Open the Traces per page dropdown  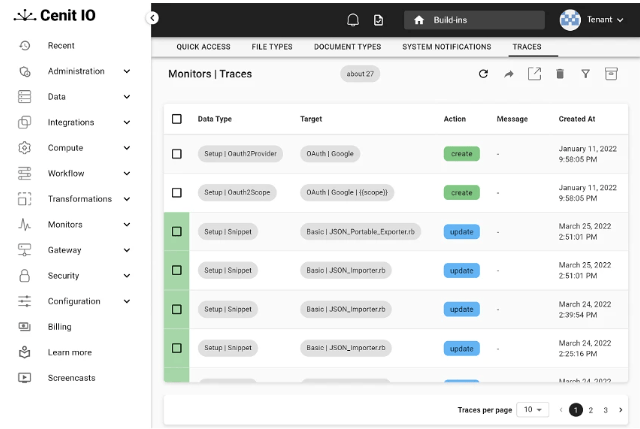534,410
